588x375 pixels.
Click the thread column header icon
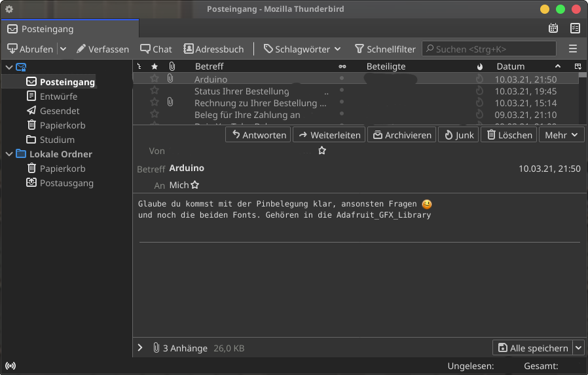click(x=139, y=66)
